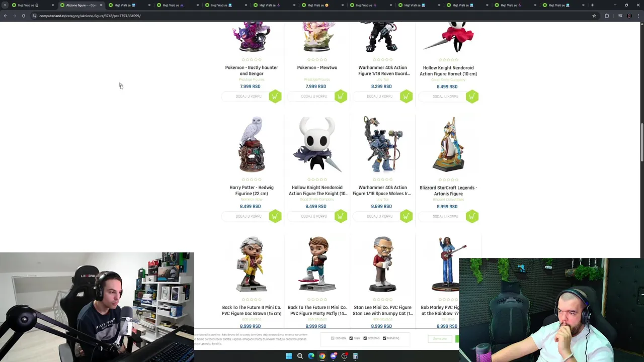Bookmark this page with the star icon
Viewport: 644px width, 362px height.
594,16
